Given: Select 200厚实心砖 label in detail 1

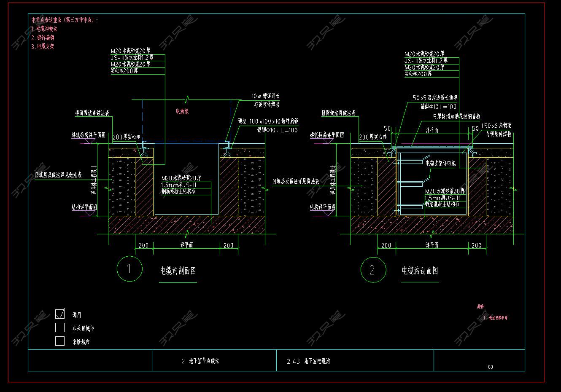Looking at the screenshot, I should (x=126, y=137).
